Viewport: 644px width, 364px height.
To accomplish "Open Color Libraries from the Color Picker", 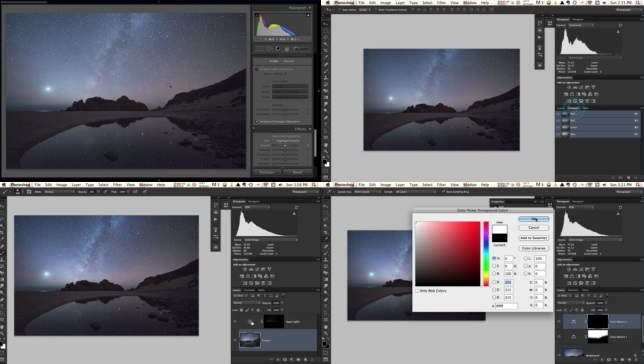I will (x=534, y=248).
